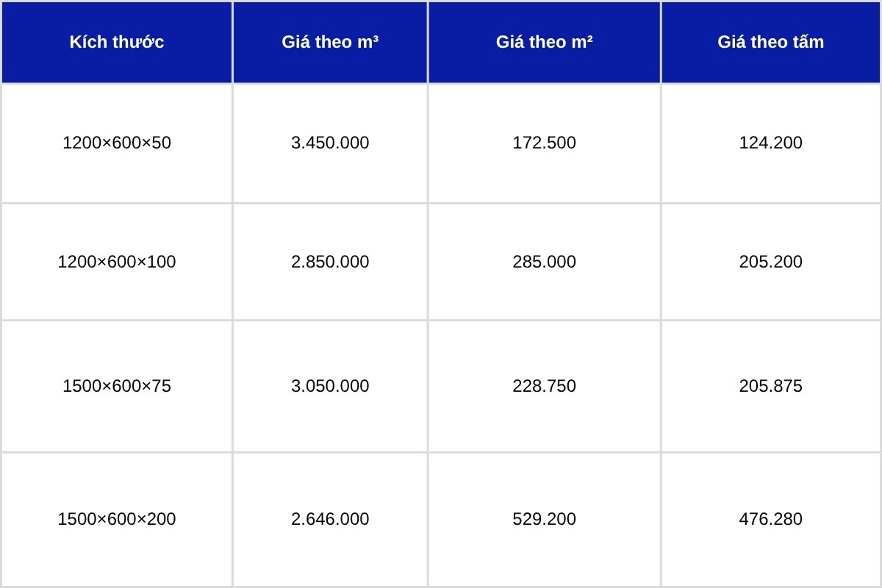Click the 205.875 per-sheet price
Image resolution: width=882 pixels, height=588 pixels.
771,386
